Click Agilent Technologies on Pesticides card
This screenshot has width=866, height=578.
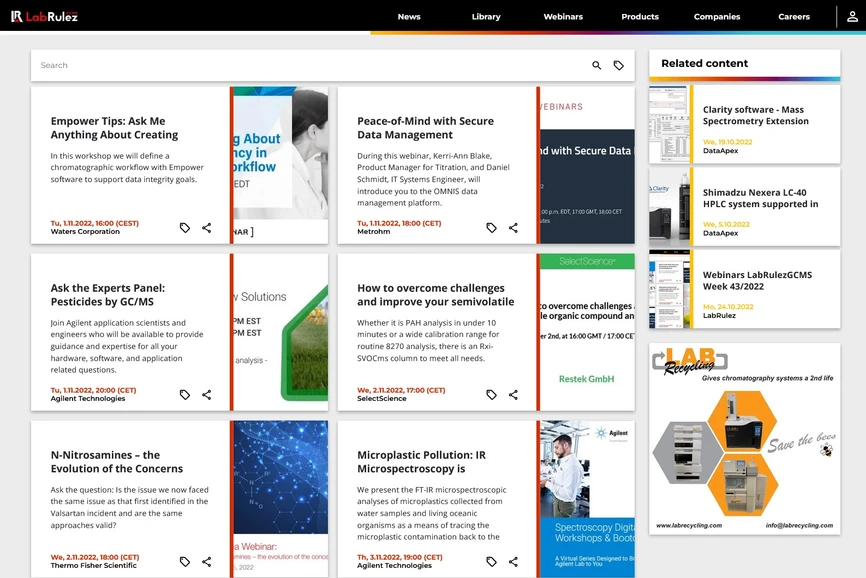[x=88, y=399]
